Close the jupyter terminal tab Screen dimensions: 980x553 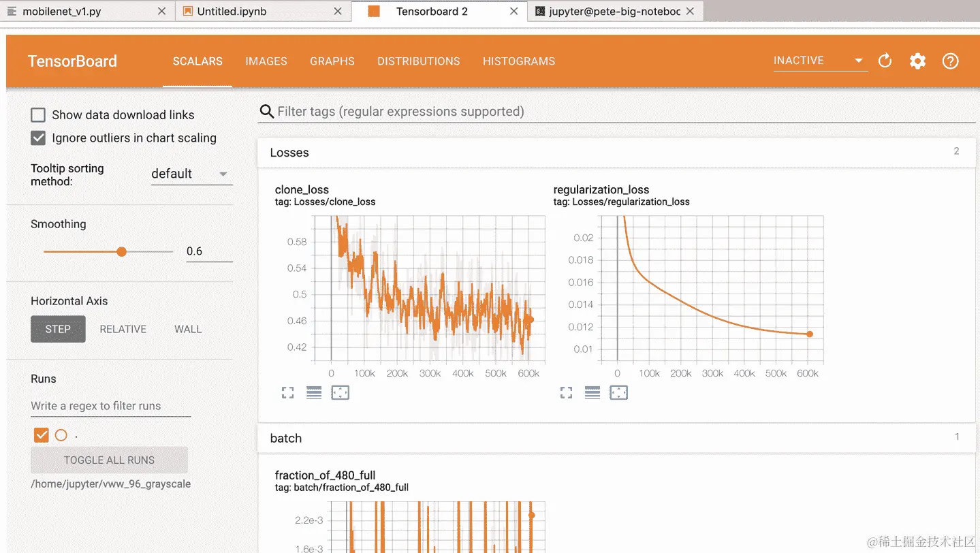(x=690, y=12)
